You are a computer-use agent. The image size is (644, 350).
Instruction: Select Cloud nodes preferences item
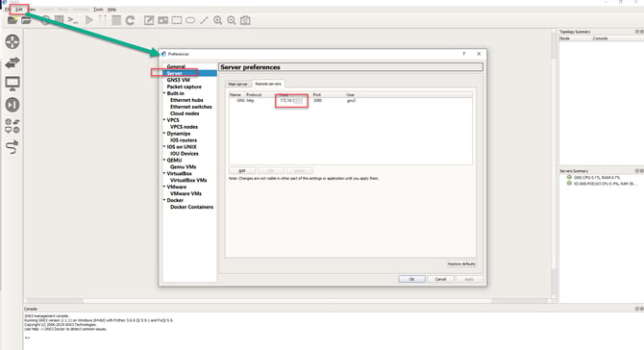click(185, 113)
